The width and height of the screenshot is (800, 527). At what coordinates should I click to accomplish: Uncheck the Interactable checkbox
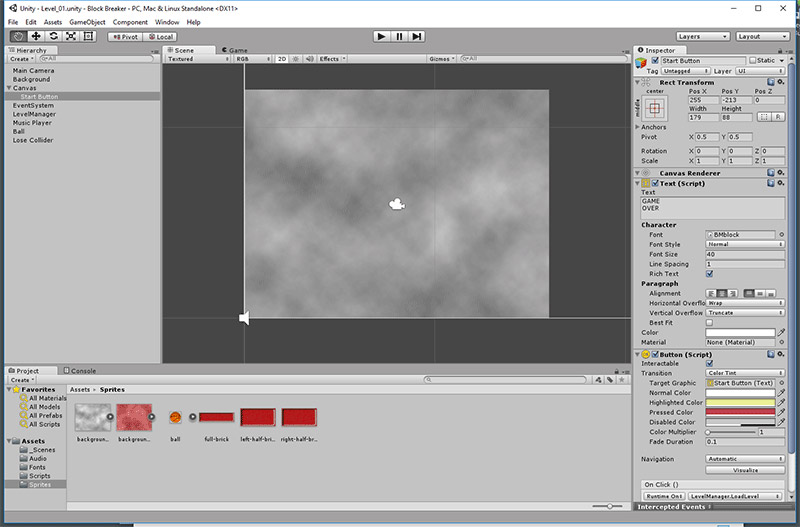coord(710,363)
